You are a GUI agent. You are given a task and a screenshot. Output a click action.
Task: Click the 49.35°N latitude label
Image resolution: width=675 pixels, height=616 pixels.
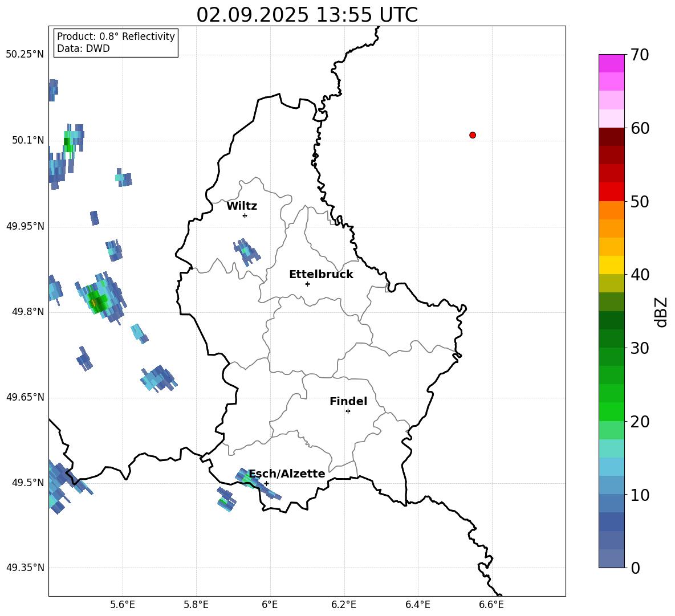pyautogui.click(x=25, y=568)
